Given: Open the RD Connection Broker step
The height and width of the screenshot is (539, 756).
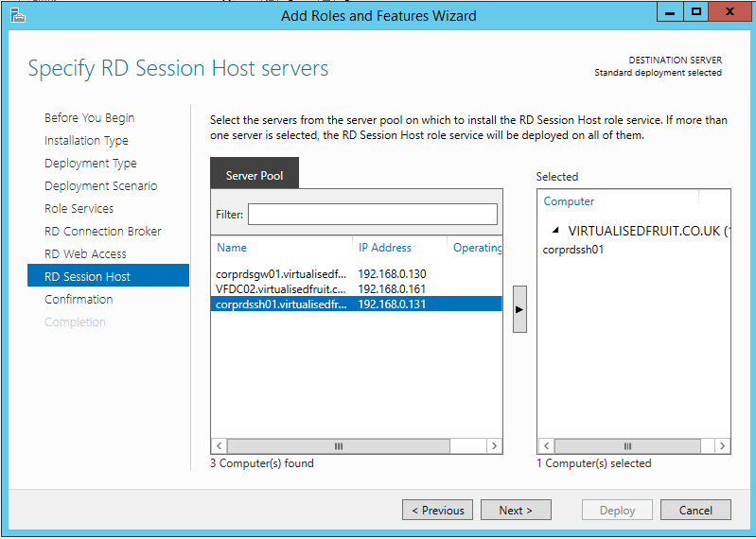Looking at the screenshot, I should tap(102, 231).
